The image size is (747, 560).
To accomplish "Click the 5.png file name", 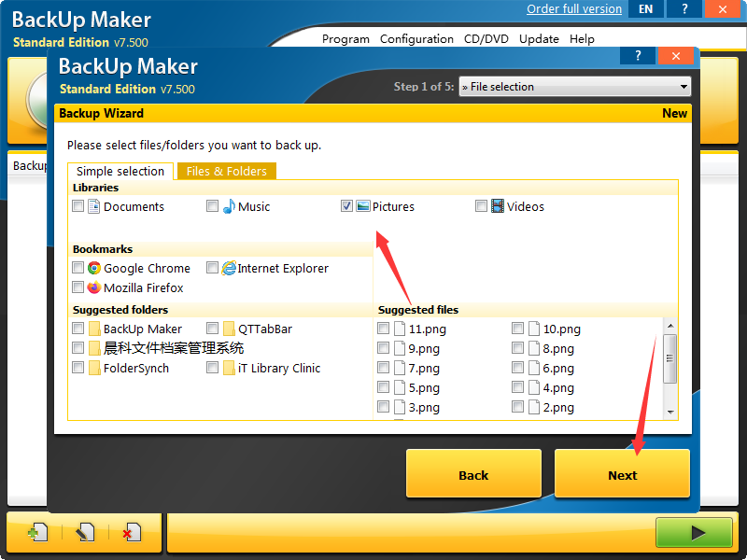I will tap(424, 388).
